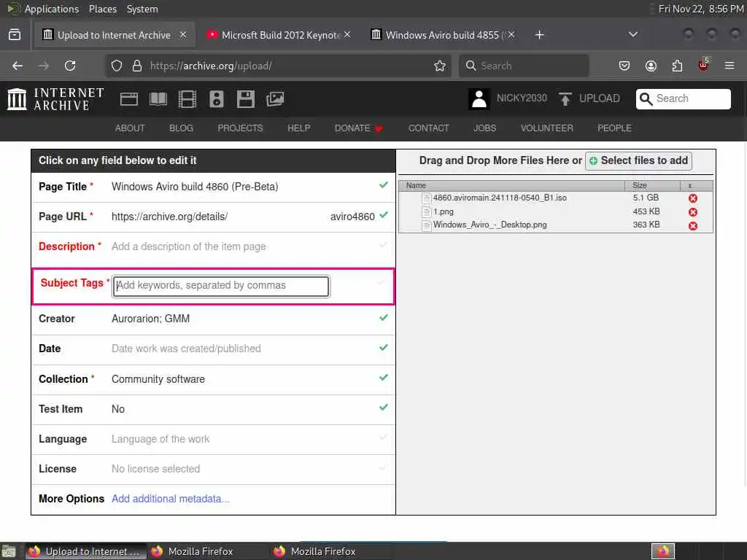Open the HELP nav link
747x560 pixels.
298,128
